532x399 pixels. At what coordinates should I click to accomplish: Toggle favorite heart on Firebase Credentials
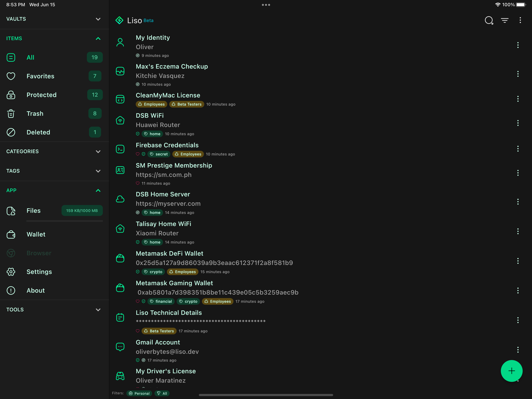click(x=137, y=154)
